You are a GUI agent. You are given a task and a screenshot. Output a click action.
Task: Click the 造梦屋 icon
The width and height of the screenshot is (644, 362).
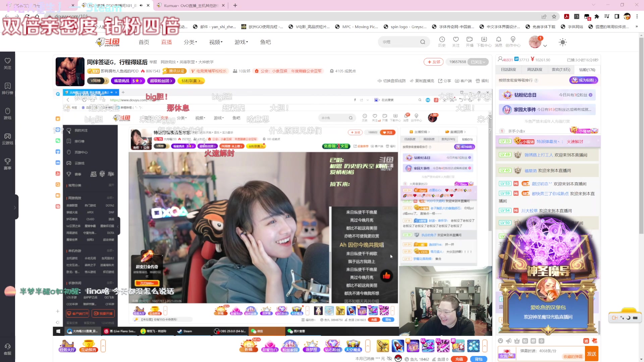pyautogui.click(x=311, y=346)
